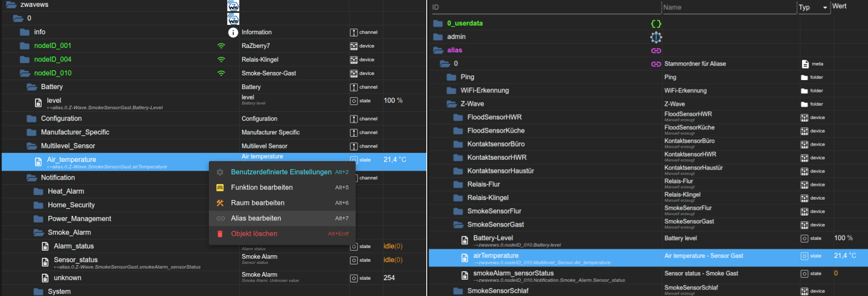Click the Information icon in info row
Viewport: 868px width, 296px height.
(x=233, y=32)
